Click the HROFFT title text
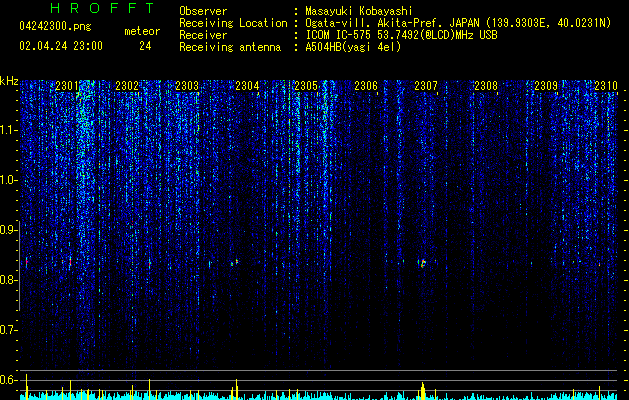The height and width of the screenshot is (400, 629). click(102, 8)
